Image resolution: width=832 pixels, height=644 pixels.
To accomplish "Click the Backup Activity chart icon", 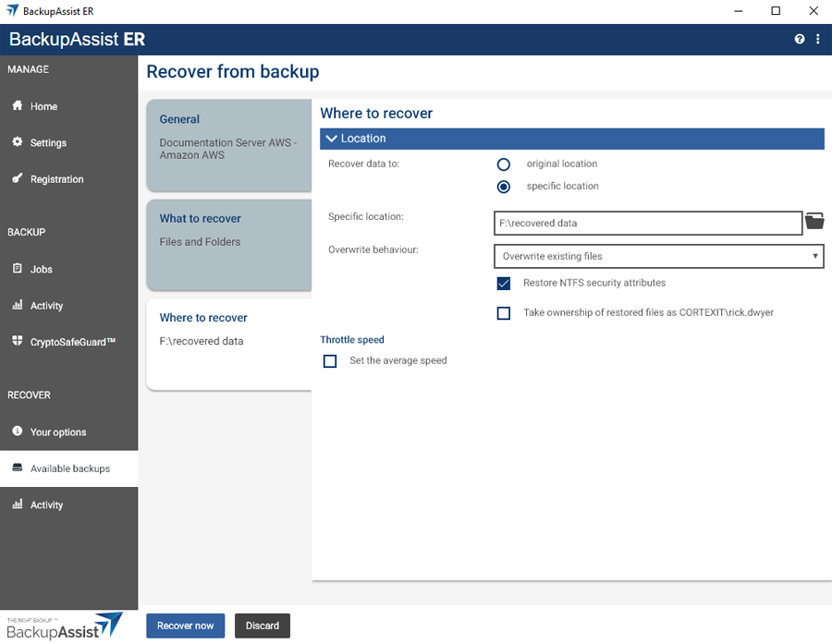I will 18,305.
